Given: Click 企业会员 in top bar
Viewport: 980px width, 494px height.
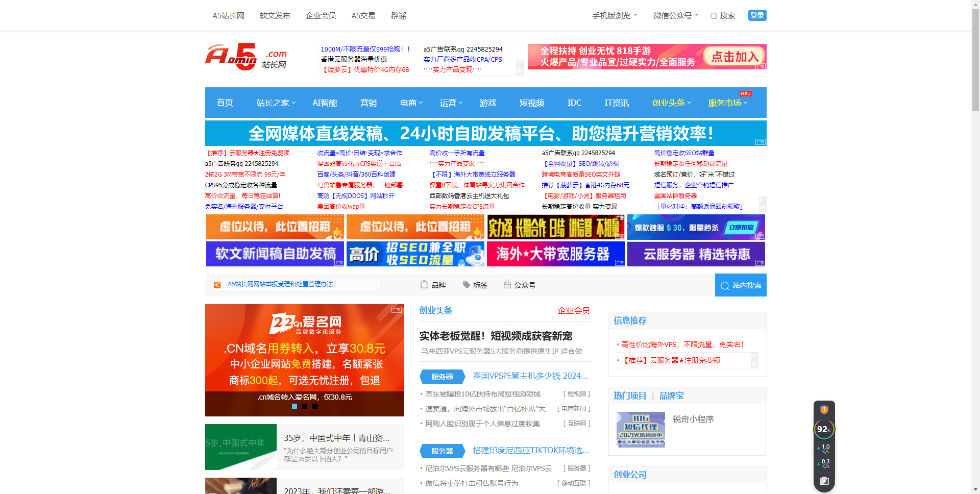Looking at the screenshot, I should tap(321, 16).
